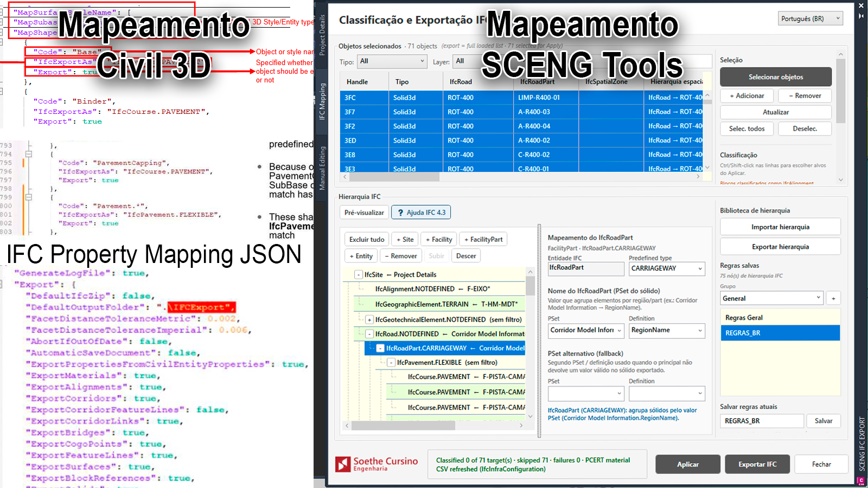Click the plus button beside the General group
The image size is (868, 488).
[834, 298]
